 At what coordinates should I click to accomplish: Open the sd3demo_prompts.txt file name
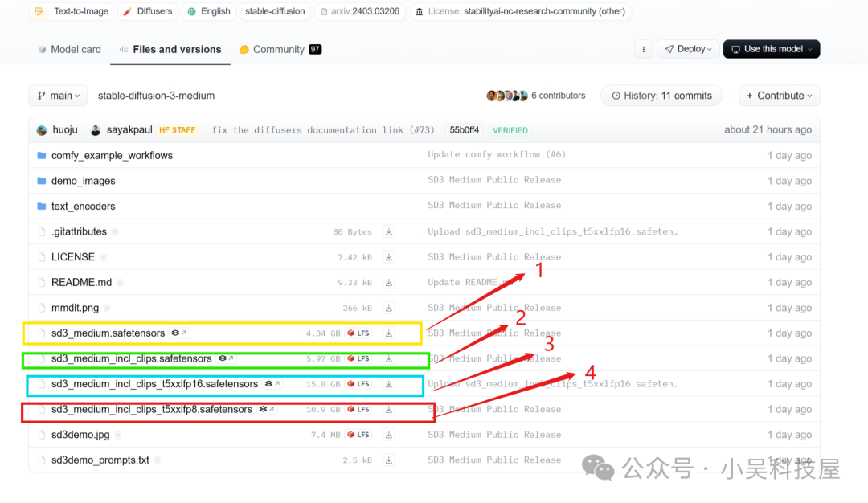coord(100,460)
